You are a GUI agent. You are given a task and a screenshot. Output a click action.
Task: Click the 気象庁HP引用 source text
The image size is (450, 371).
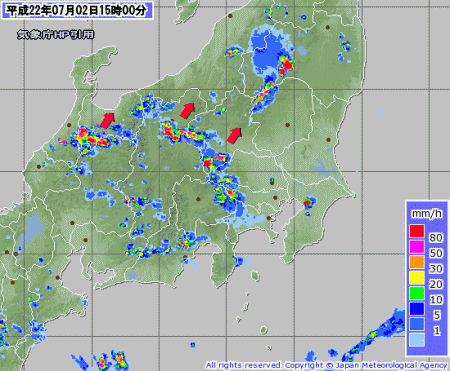tap(56, 35)
